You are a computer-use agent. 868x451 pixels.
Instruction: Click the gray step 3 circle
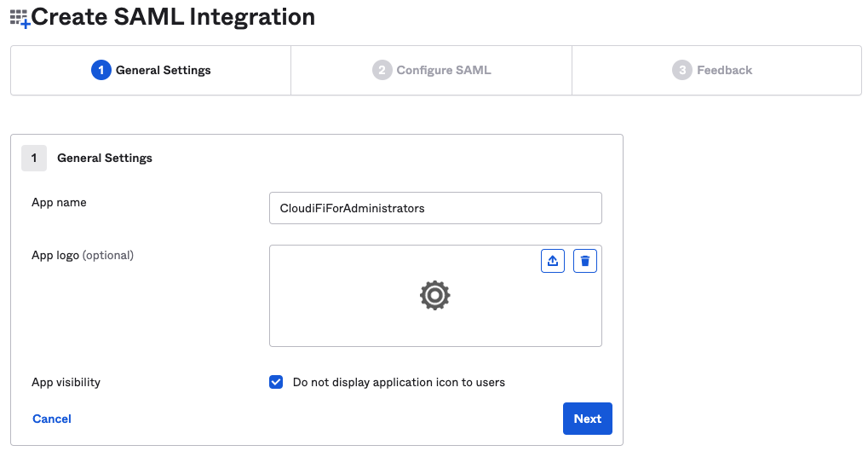[682, 71]
